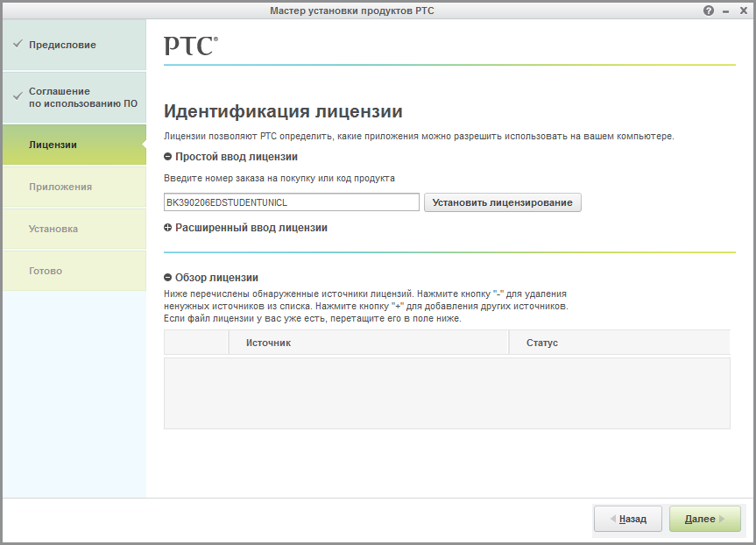The width and height of the screenshot is (756, 545).
Task: Collapse the Простой ввод лицензии section
Action: (x=168, y=157)
